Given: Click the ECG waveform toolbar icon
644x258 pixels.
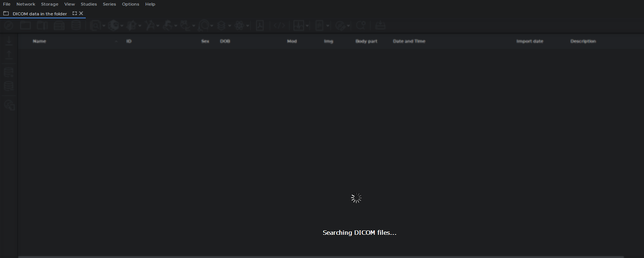Looking at the screenshot, I should pos(299,25).
